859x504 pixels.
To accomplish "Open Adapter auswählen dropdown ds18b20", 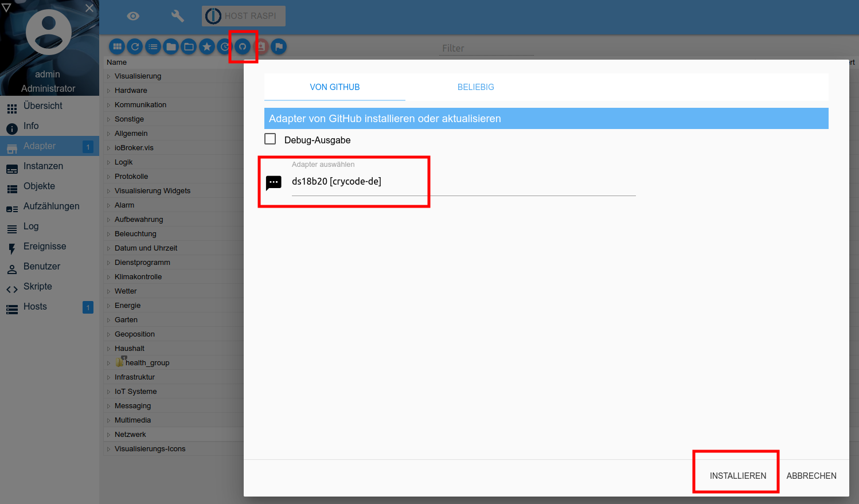I will click(x=463, y=182).
